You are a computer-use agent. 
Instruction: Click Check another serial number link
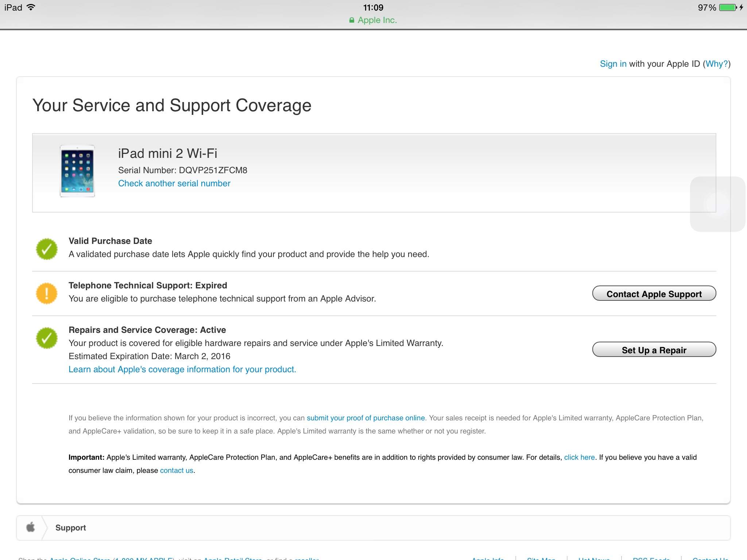[x=174, y=183]
